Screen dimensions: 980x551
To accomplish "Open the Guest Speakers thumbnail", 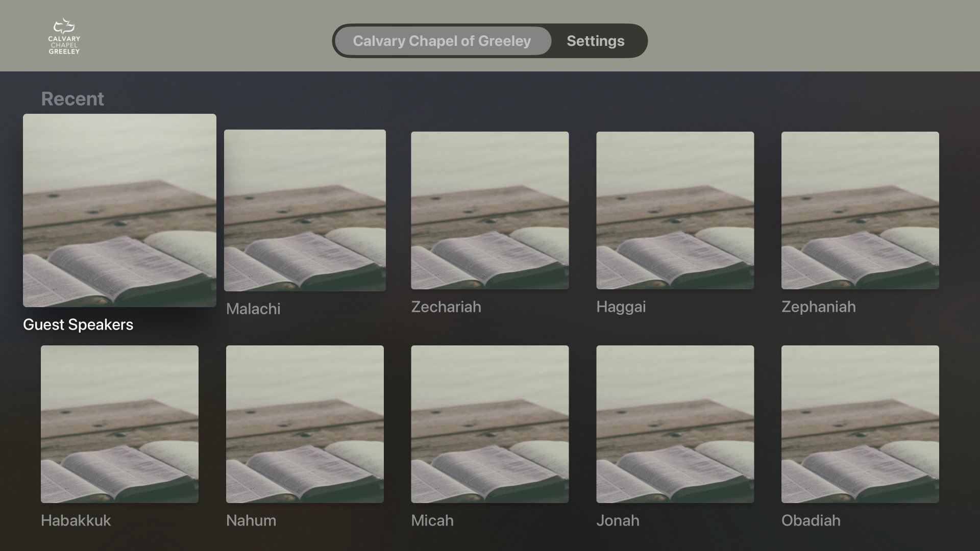I will tap(119, 210).
